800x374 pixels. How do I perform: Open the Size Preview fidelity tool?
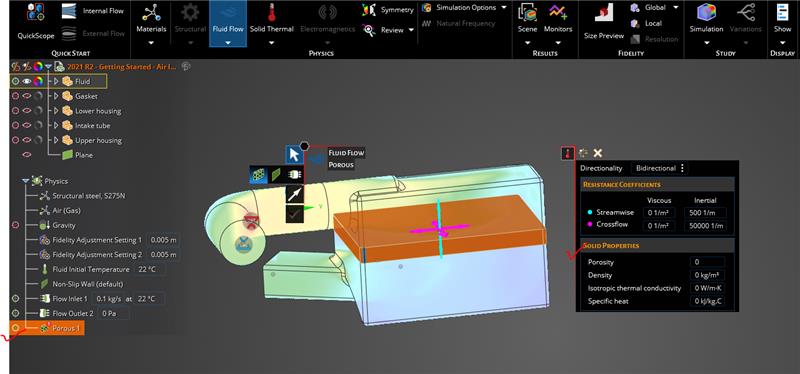(604, 22)
